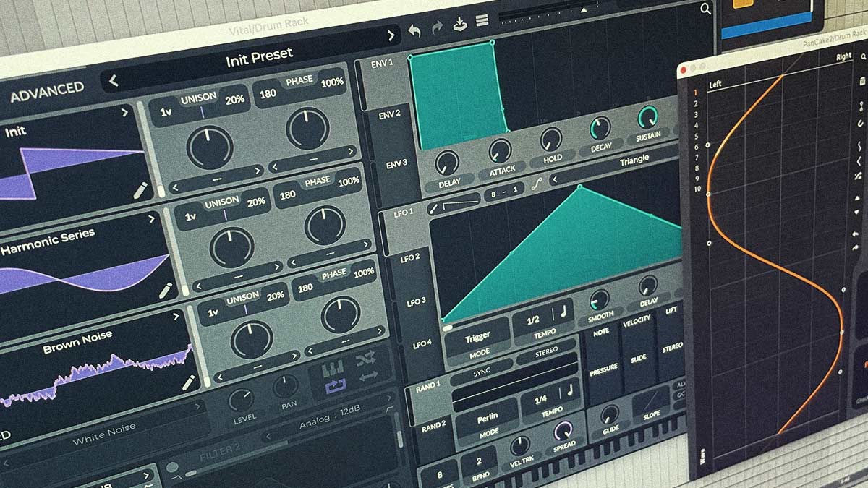Screen dimensions: 868x488
Task: Click the piano keyboard tracking icon
Action: click(333, 367)
